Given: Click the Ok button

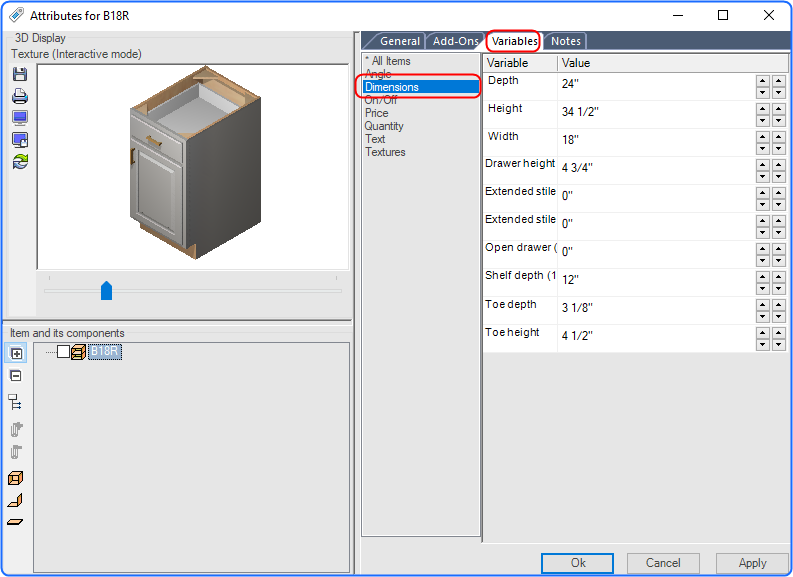Looking at the screenshot, I should (577, 563).
